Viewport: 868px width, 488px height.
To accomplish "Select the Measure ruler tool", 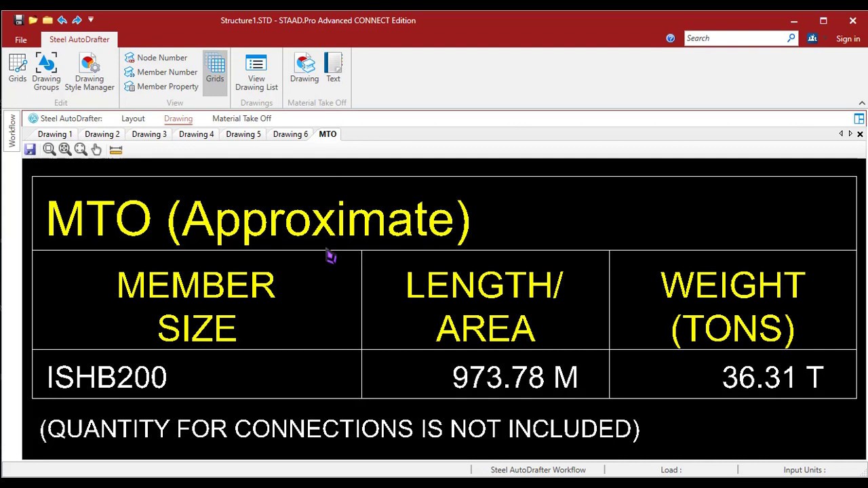I will [x=115, y=150].
